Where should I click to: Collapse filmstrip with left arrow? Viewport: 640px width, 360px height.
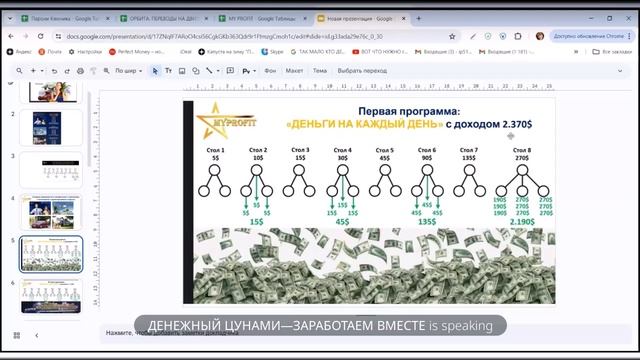[37, 336]
